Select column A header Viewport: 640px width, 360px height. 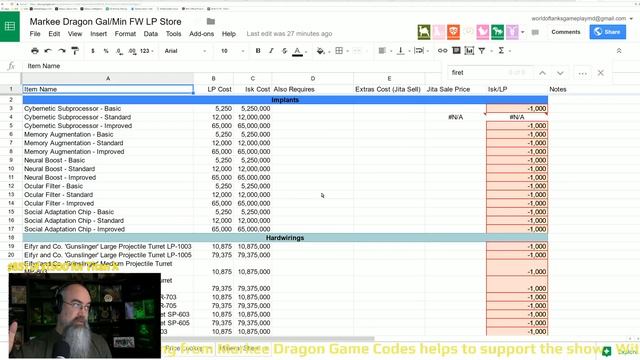click(108, 78)
